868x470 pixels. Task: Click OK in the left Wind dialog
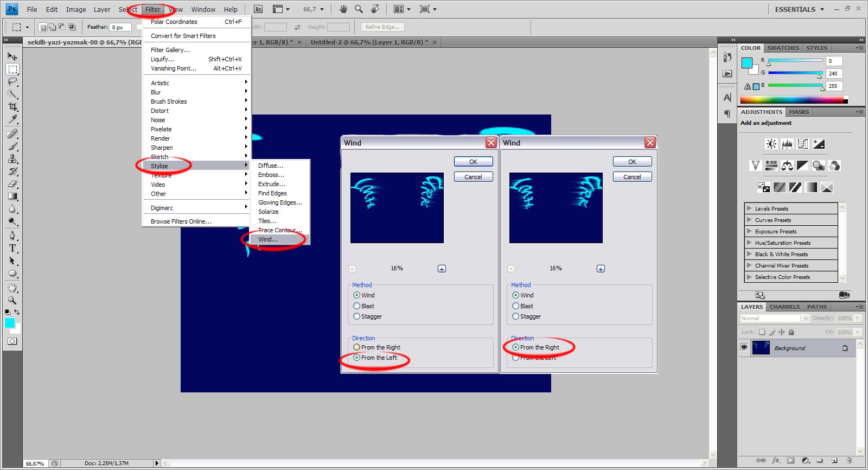click(x=473, y=162)
